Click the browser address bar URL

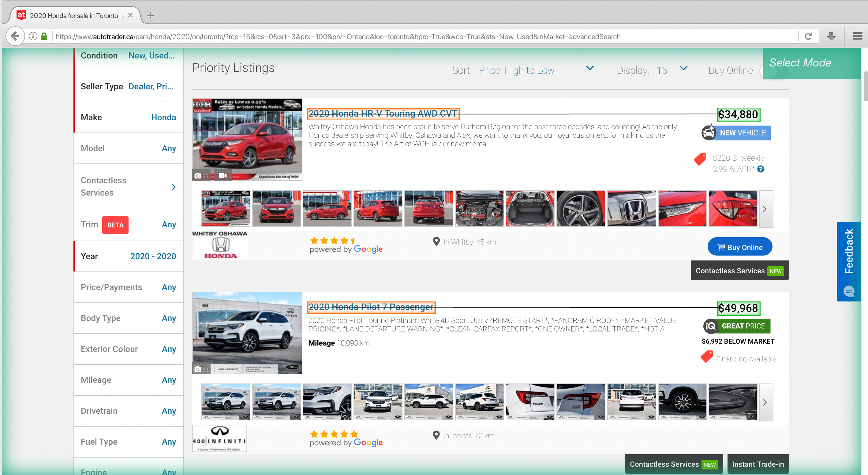338,36
